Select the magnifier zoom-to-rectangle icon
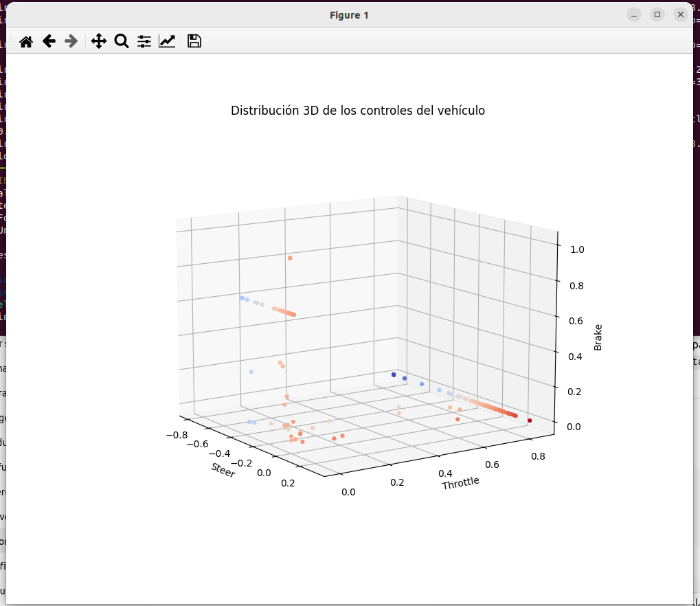700x606 pixels. pyautogui.click(x=121, y=41)
